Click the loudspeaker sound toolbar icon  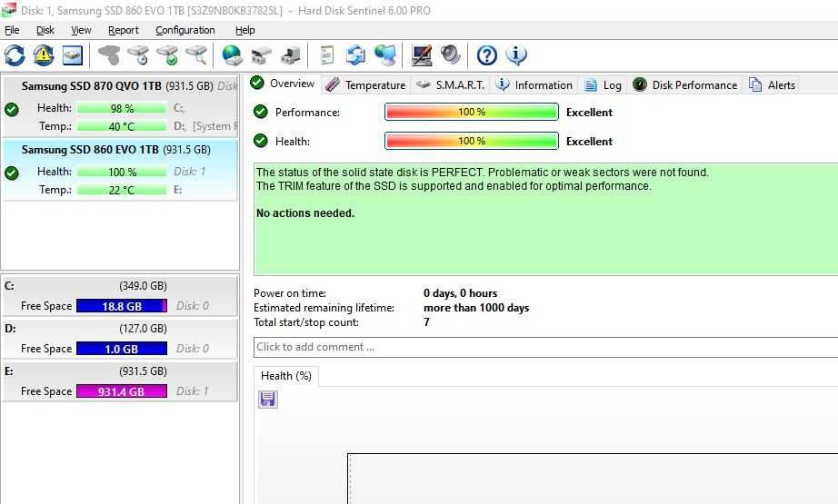450,55
